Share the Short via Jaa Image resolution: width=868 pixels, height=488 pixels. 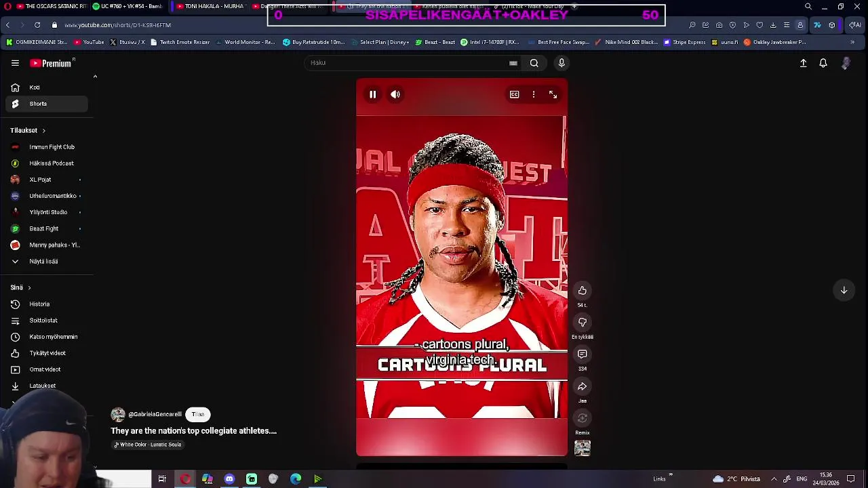coord(583,386)
